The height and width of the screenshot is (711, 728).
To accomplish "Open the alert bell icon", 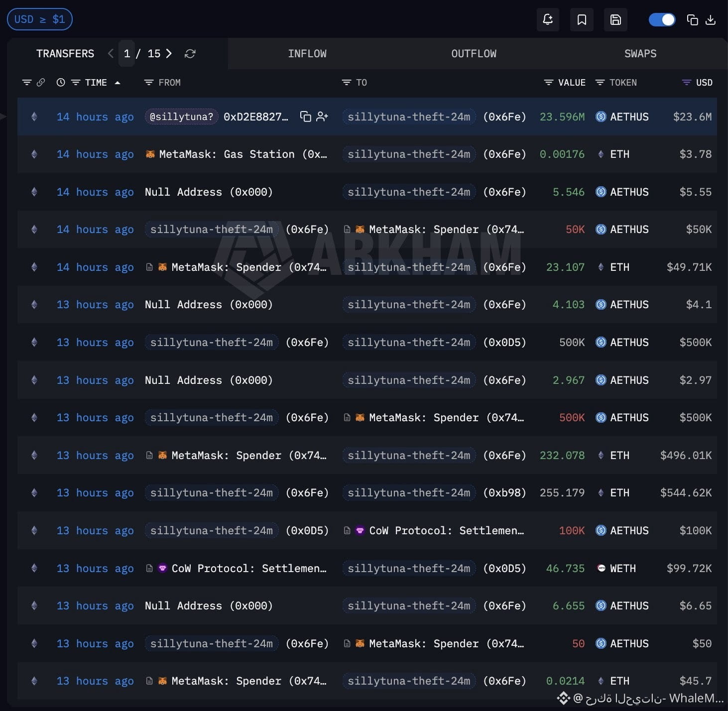I will click(x=548, y=20).
